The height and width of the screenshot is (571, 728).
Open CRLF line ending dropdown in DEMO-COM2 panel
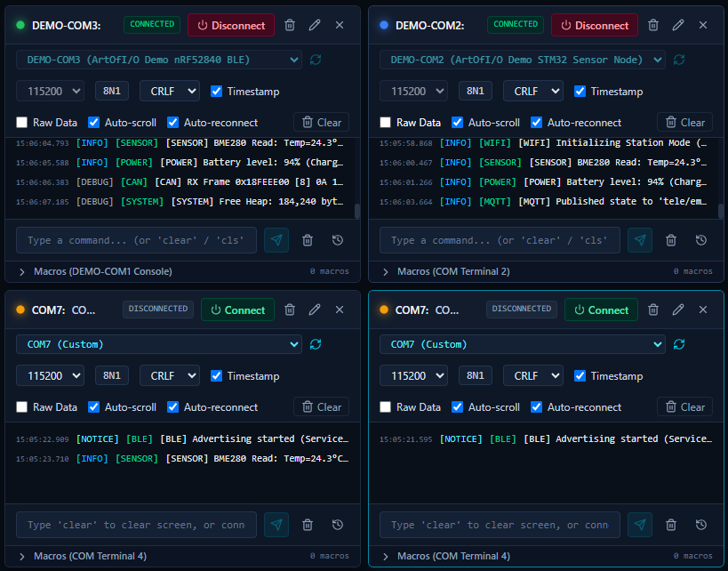coord(533,91)
